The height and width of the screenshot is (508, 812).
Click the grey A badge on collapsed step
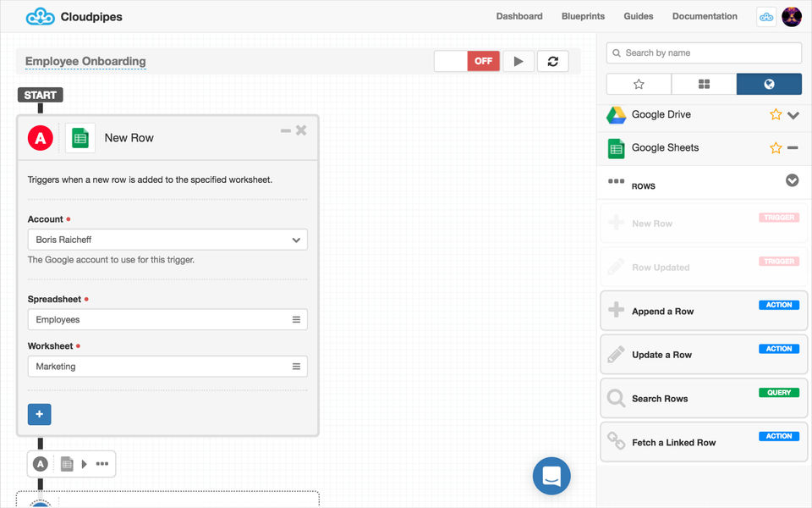[41, 463]
